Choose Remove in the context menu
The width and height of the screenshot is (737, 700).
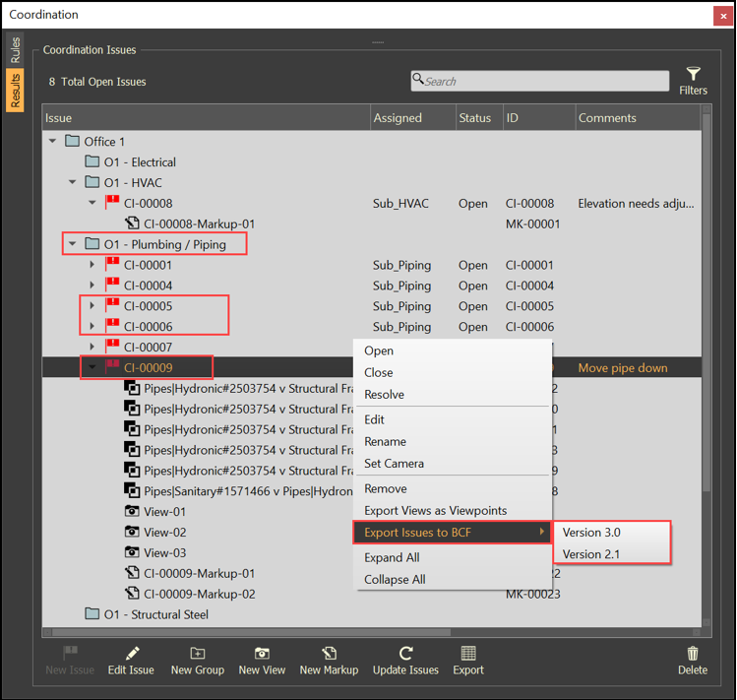coord(453,488)
